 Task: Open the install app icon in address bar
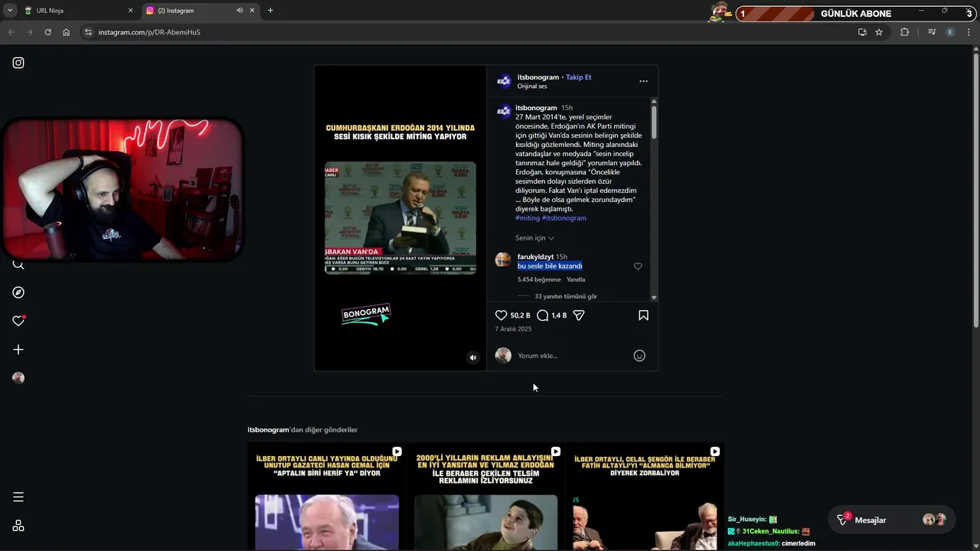(x=862, y=32)
